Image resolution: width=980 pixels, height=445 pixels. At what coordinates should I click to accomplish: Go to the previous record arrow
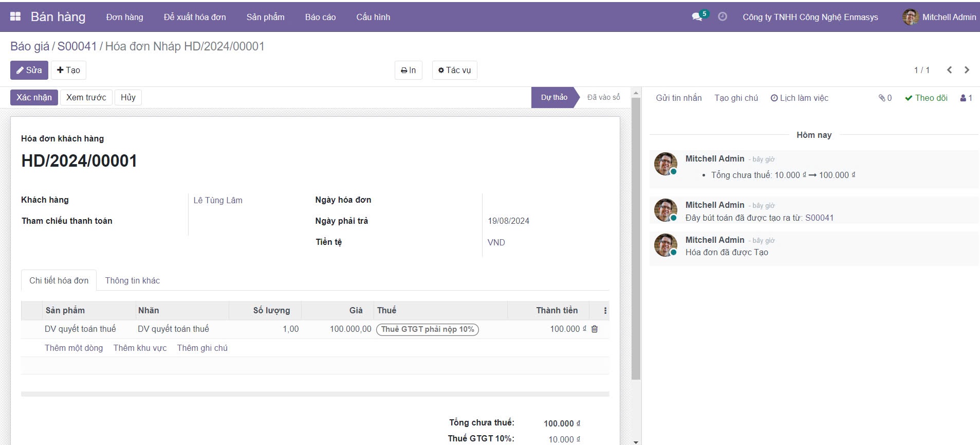pos(949,70)
